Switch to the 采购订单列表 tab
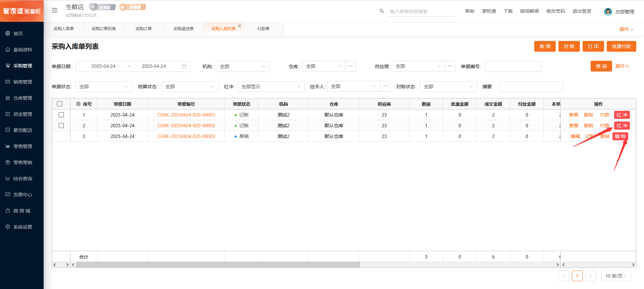The height and width of the screenshot is (289, 644). click(103, 29)
